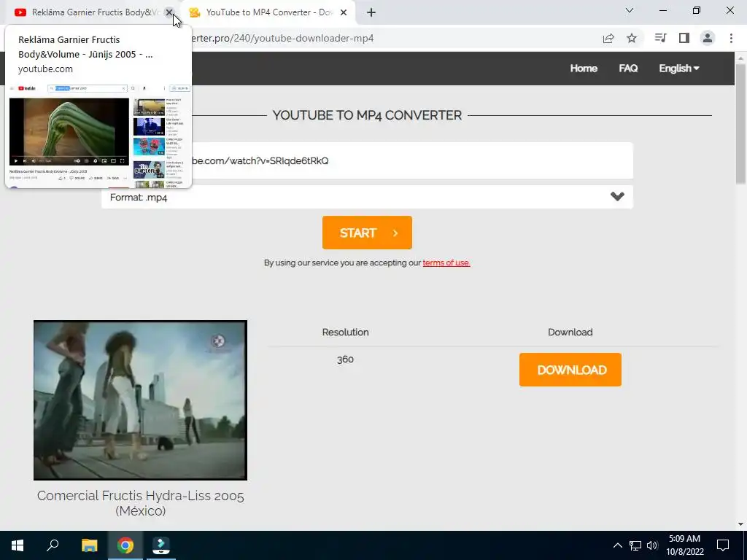
Task: Click the YouTube tab preview thumbnail
Action: point(98,136)
